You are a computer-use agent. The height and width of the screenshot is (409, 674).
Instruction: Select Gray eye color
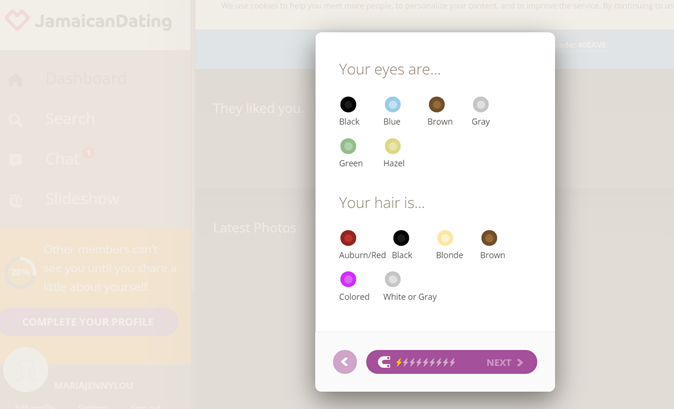(481, 105)
